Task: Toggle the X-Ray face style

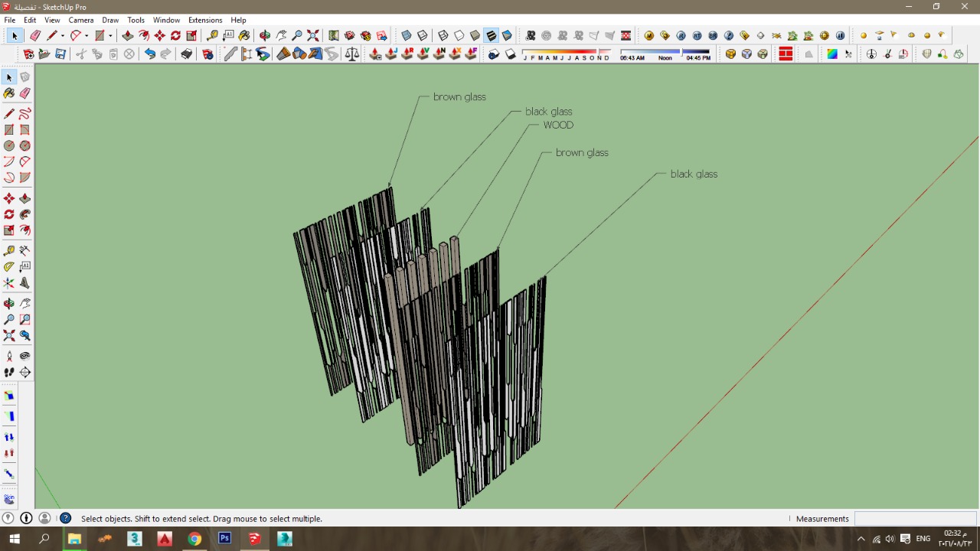Action: [407, 35]
